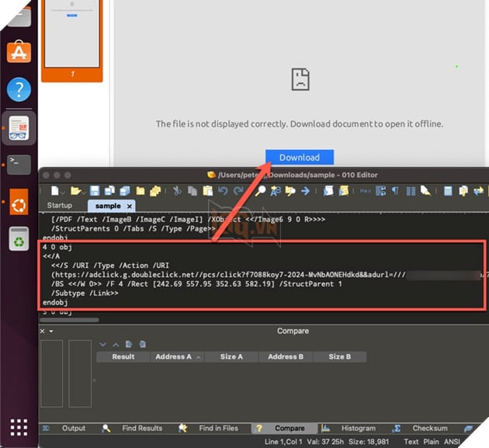Open the Trash icon in the dock
This screenshot has width=489, height=448.
[x=19, y=239]
